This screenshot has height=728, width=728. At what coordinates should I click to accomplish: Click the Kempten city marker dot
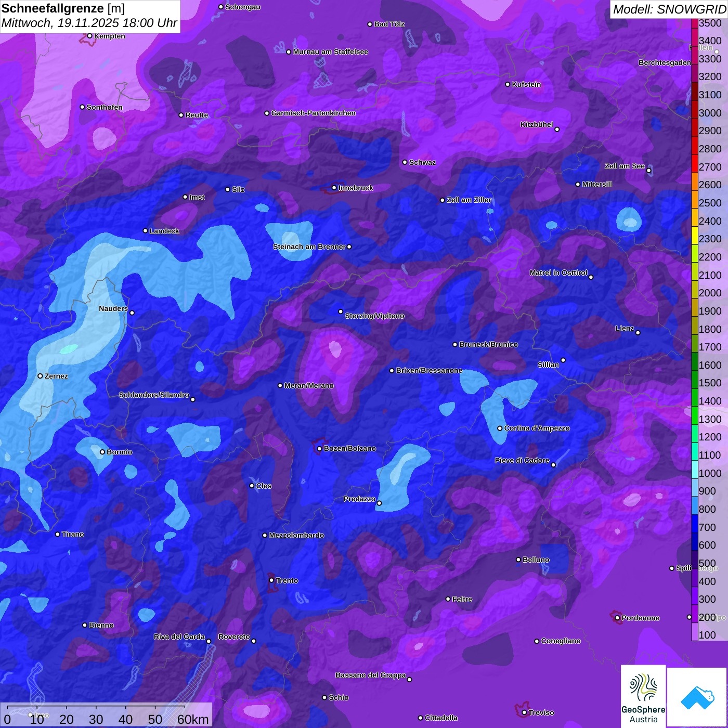click(x=89, y=36)
